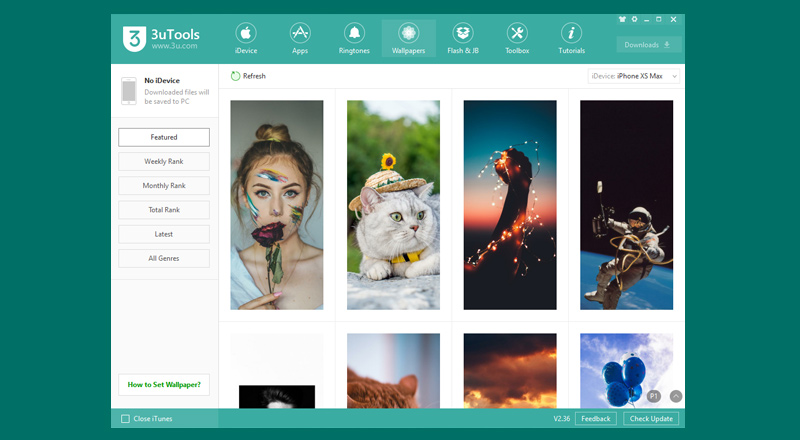Switch to Weekly Rank
This screenshot has width=800, height=440.
(164, 161)
